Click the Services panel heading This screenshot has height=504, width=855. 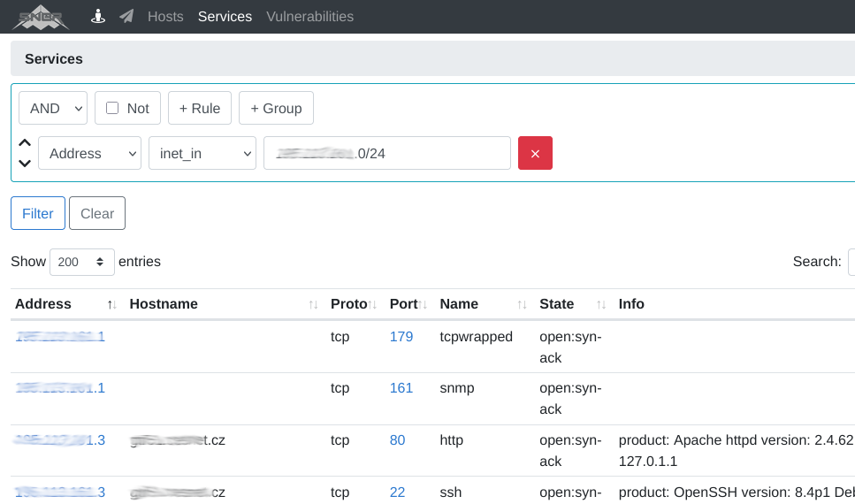(x=53, y=59)
